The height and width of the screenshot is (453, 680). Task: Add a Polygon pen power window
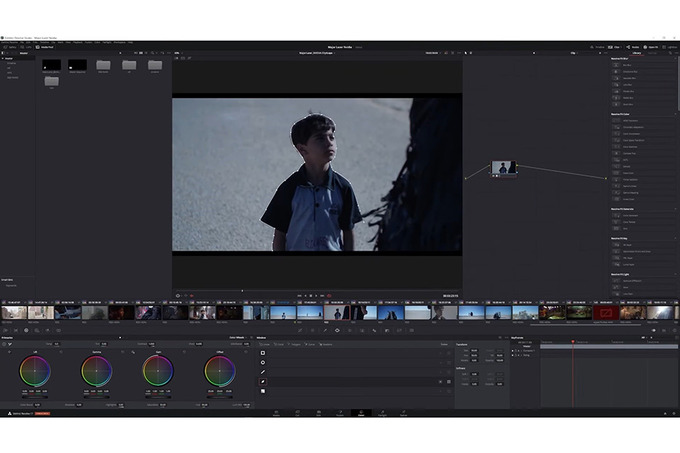(x=263, y=372)
